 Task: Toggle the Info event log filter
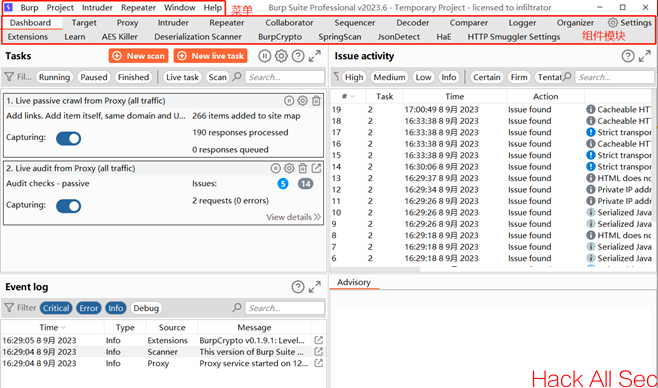pyautogui.click(x=115, y=308)
